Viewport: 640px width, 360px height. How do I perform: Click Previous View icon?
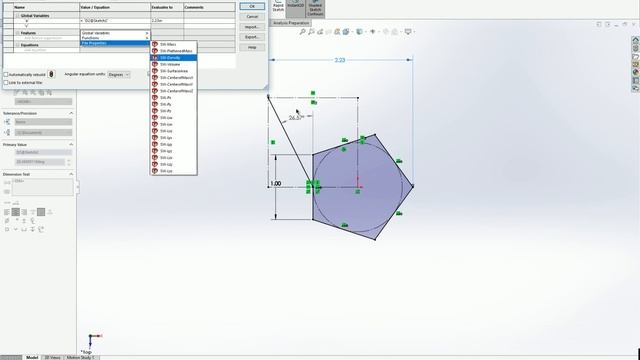[320, 31]
